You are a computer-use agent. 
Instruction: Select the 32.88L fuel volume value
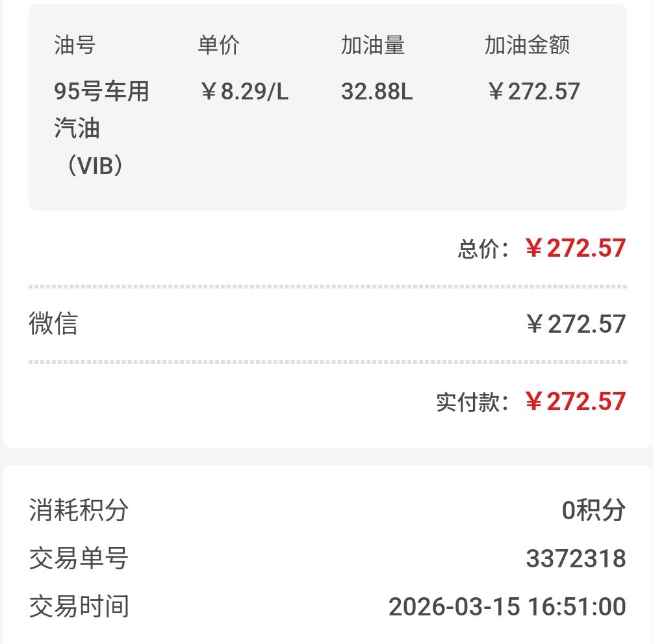pyautogui.click(x=376, y=92)
